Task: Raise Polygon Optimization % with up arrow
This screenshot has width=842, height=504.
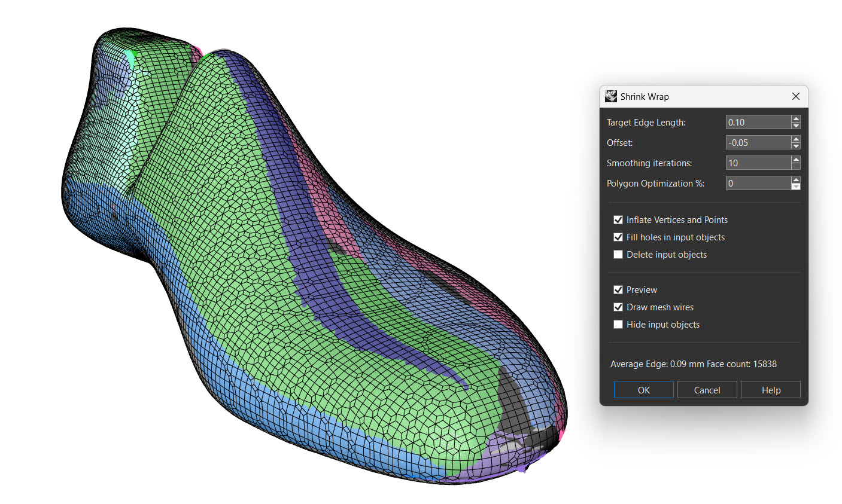Action: pos(795,180)
